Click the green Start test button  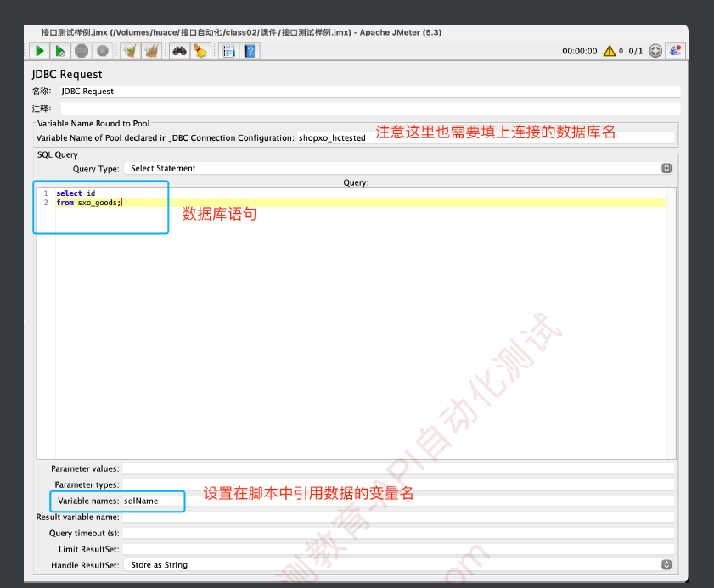[x=39, y=51]
